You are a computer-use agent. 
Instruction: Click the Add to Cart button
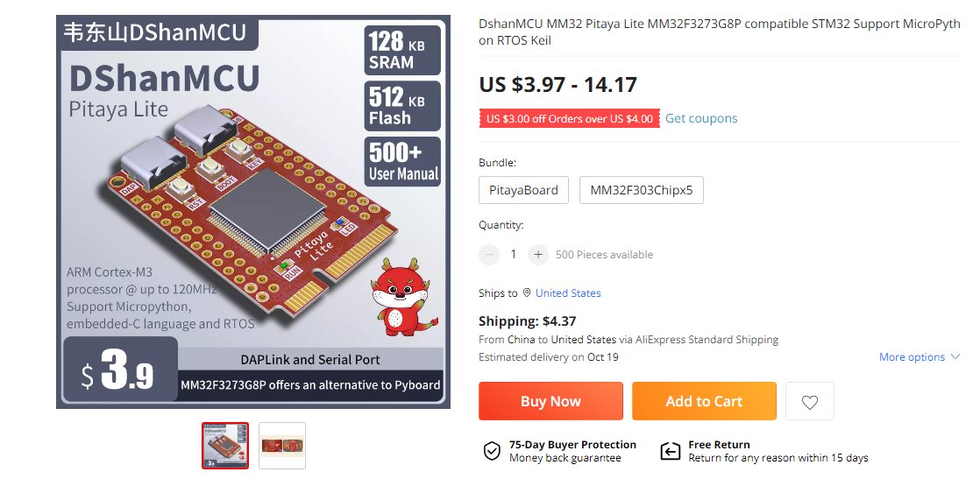pyautogui.click(x=704, y=401)
